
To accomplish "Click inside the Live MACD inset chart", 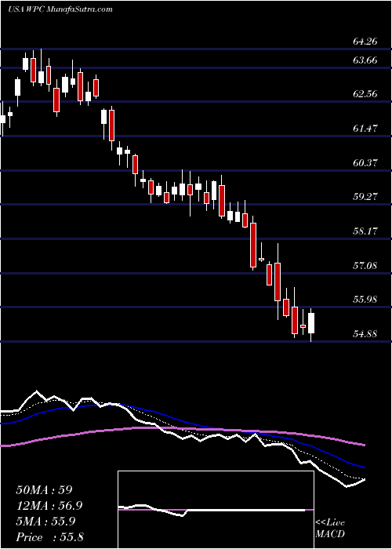I will 216,510.
